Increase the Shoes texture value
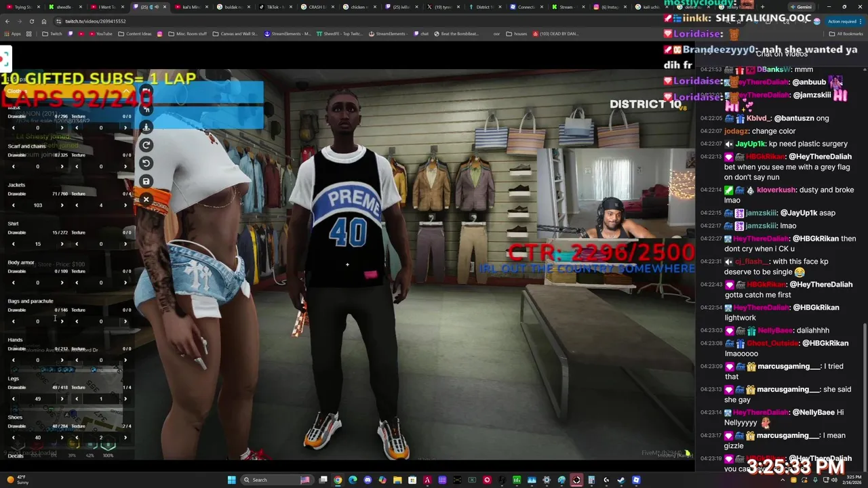 [125, 437]
